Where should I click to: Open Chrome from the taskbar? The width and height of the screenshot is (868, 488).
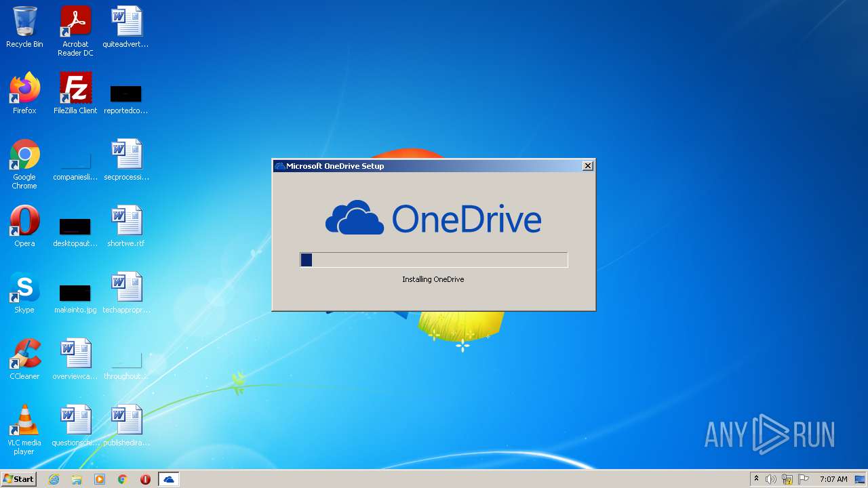coord(123,479)
